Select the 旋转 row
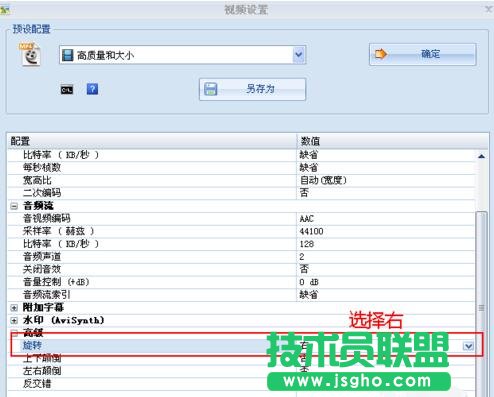 [x=242, y=346]
